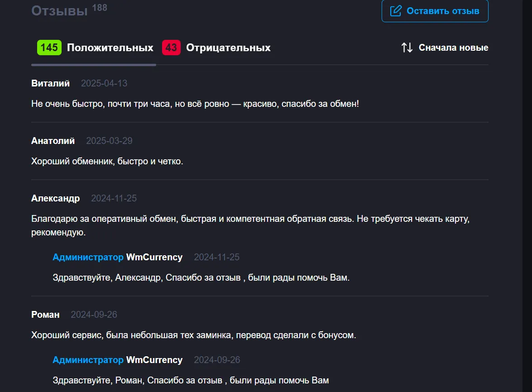
Task: Click the admin reply date 2024-09-26
Action: click(x=217, y=360)
